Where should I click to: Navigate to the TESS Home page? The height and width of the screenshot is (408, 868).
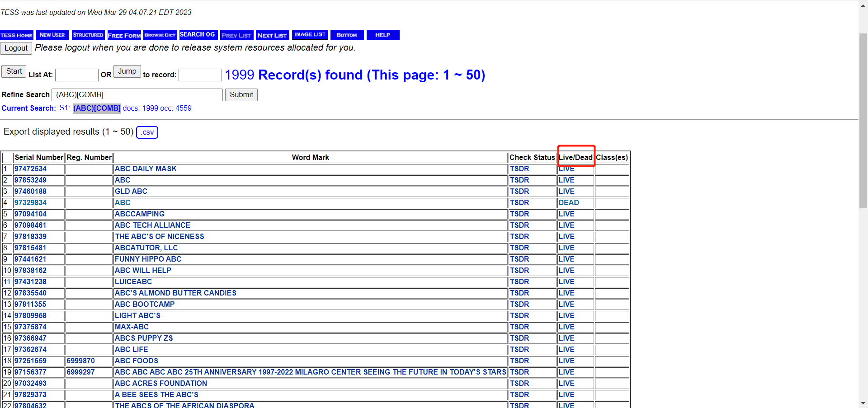16,35
